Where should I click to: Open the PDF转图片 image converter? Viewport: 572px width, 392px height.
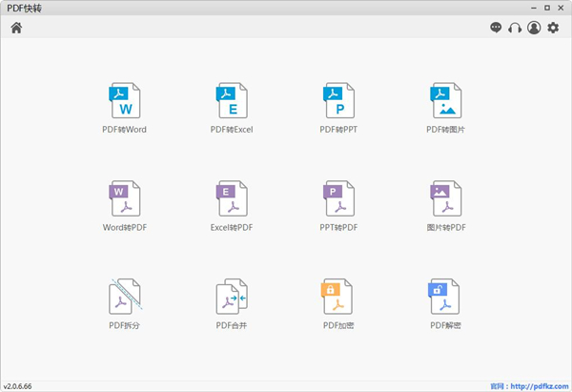[445, 101]
